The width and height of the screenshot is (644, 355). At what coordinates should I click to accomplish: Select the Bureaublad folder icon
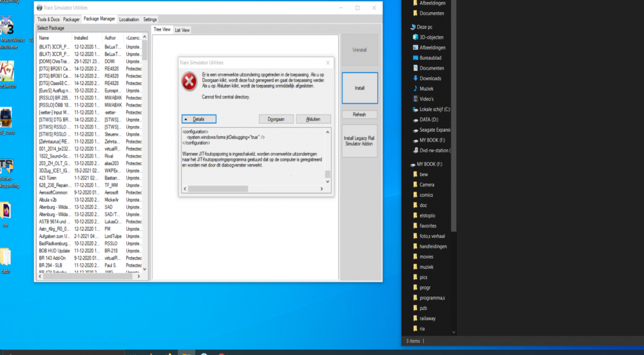[415, 58]
